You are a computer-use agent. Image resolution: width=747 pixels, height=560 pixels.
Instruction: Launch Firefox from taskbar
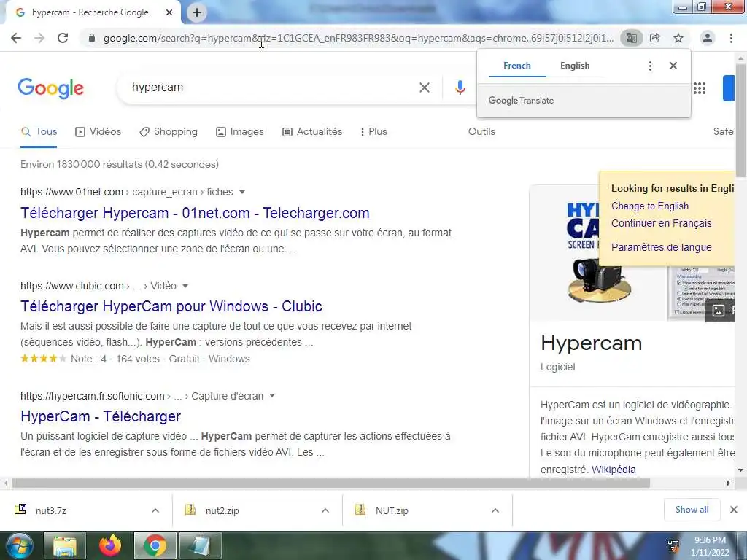[110, 545]
